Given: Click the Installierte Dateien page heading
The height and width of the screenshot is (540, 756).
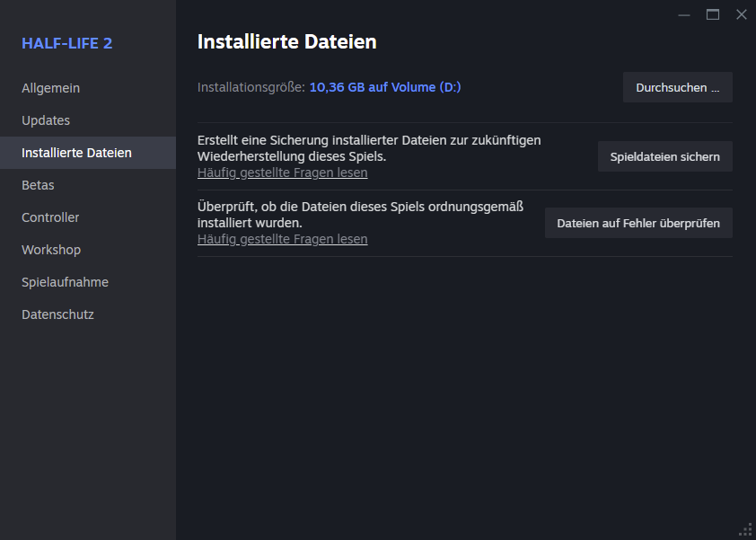Looking at the screenshot, I should pyautogui.click(x=286, y=42).
